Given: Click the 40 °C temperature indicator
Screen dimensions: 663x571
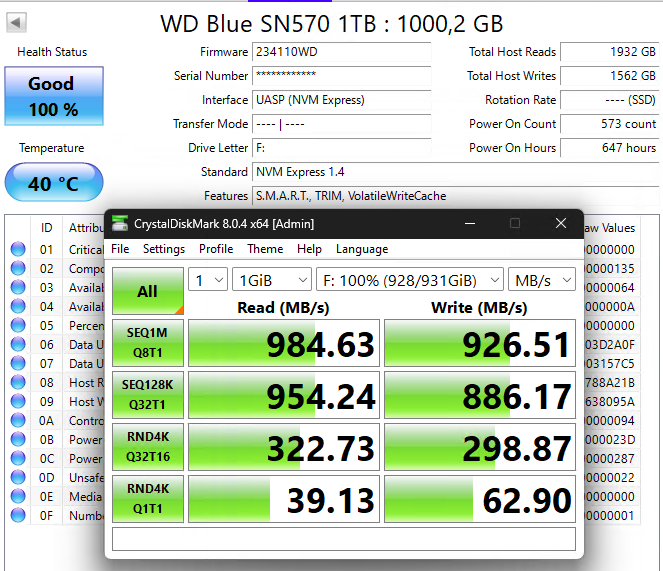Looking at the screenshot, I should [54, 183].
